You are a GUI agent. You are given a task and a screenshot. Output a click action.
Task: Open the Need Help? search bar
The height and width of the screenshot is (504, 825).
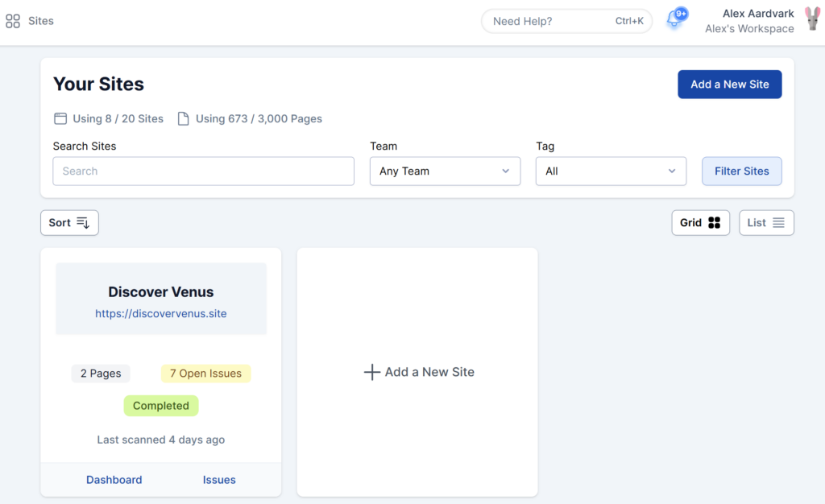(566, 21)
